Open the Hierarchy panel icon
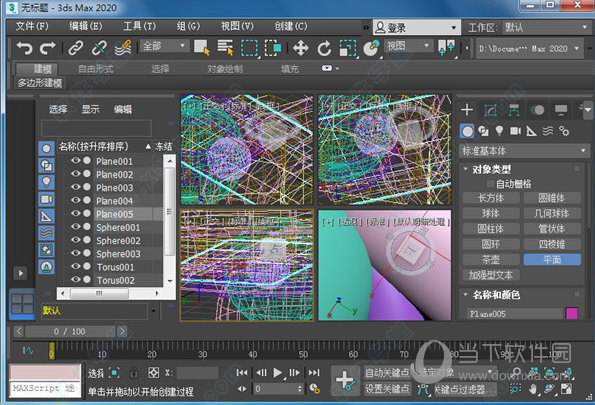The image size is (595, 405). pos(514,110)
